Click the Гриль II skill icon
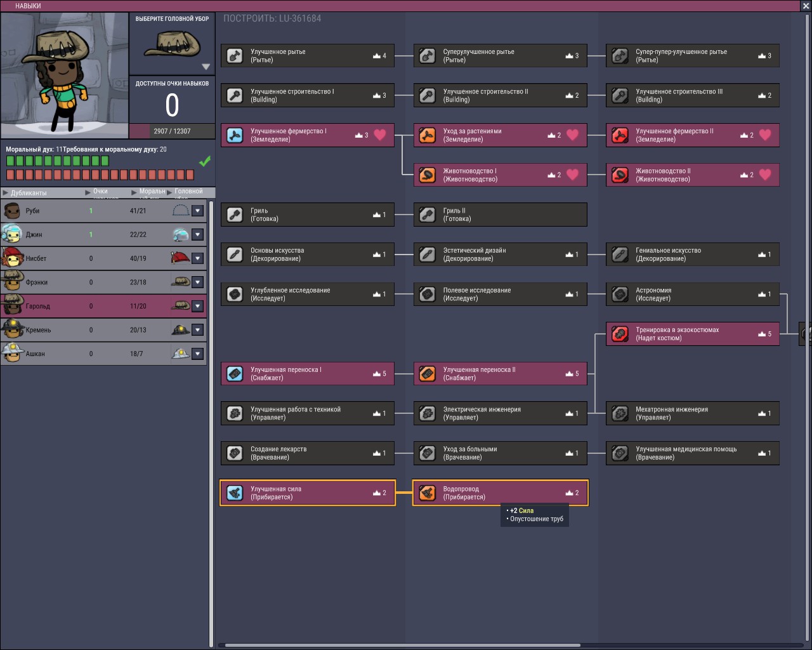This screenshot has height=650, width=812. pyautogui.click(x=428, y=215)
